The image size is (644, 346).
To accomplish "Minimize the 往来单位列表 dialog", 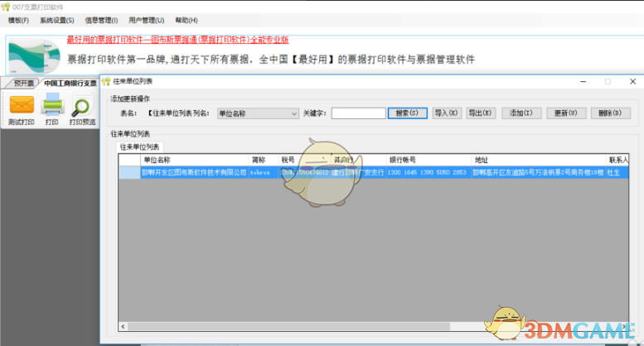I will click(x=583, y=82).
